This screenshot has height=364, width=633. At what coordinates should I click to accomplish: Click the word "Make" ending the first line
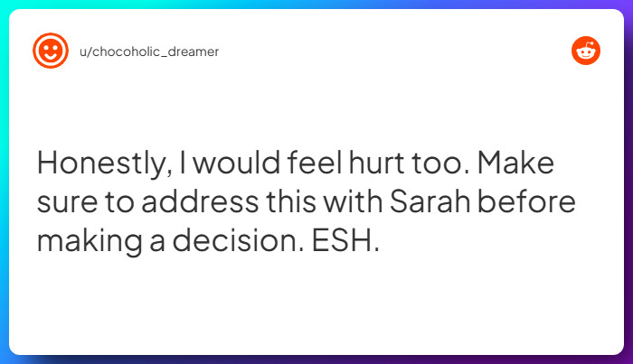(x=515, y=163)
